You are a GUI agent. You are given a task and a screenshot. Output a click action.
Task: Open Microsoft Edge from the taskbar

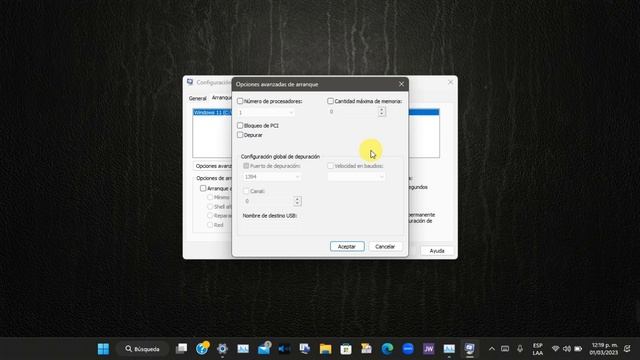click(x=387, y=349)
